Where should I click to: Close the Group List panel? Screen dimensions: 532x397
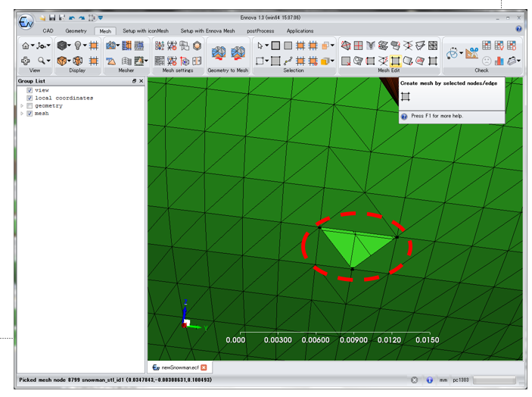pos(141,81)
